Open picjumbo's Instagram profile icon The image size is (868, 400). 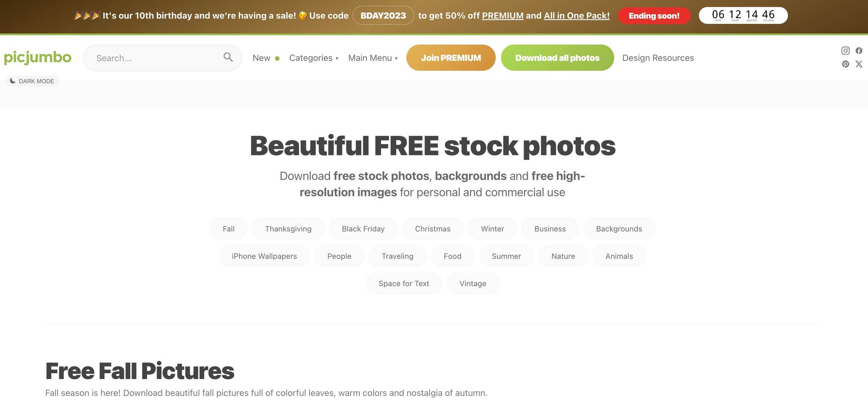point(845,51)
